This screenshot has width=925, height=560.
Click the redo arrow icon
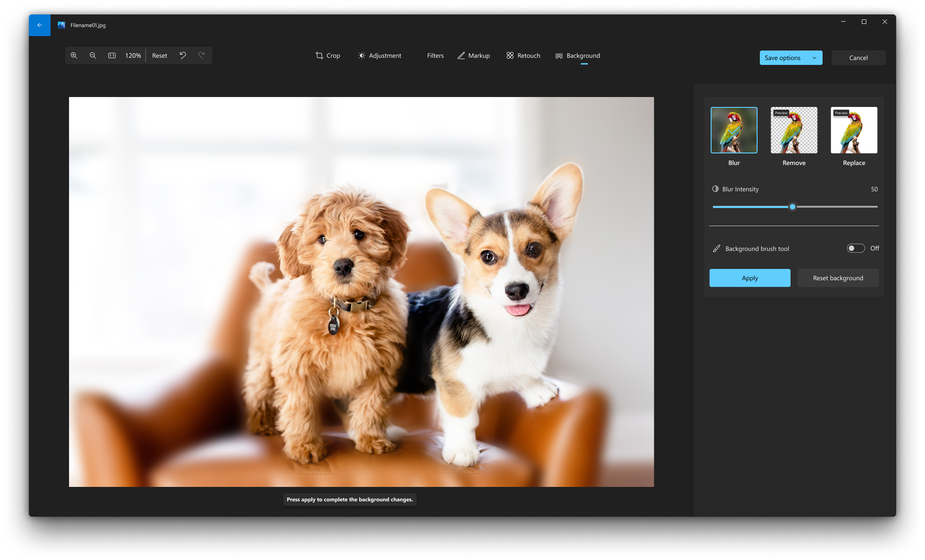[202, 56]
